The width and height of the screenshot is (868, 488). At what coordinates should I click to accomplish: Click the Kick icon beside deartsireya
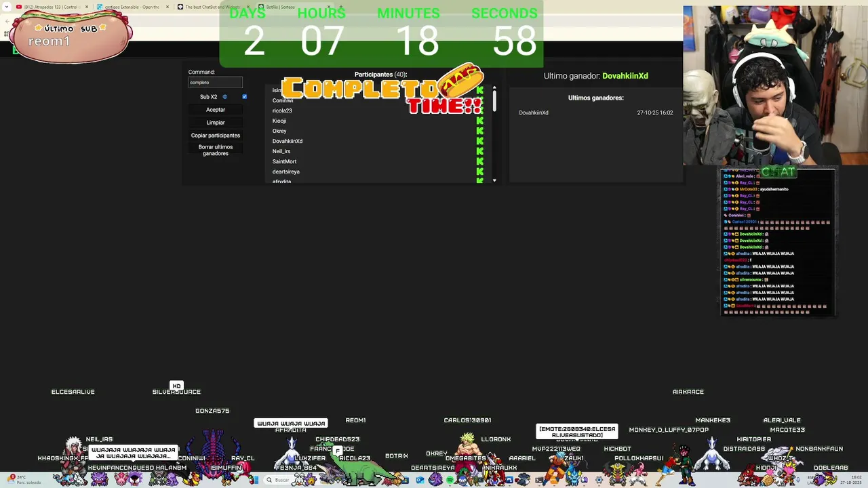coord(480,171)
